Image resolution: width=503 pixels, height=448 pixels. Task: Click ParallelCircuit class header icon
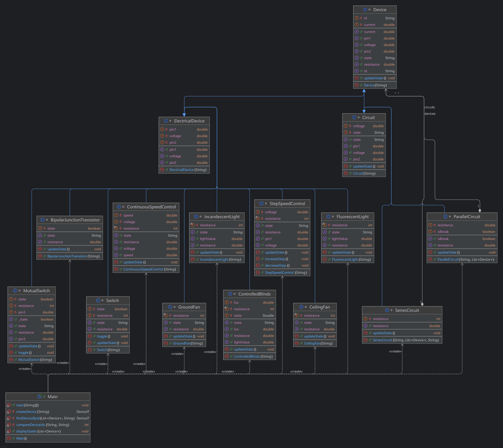click(x=445, y=217)
